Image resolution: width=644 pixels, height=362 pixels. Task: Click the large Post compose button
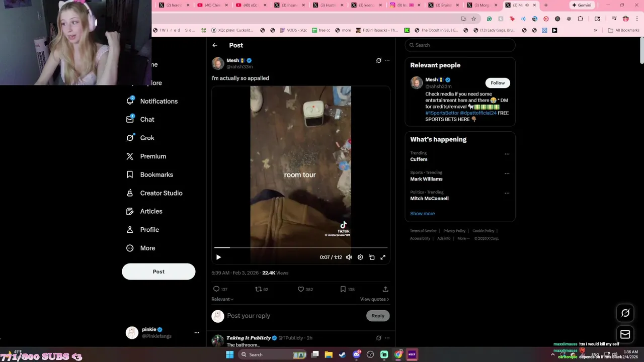[x=158, y=271]
